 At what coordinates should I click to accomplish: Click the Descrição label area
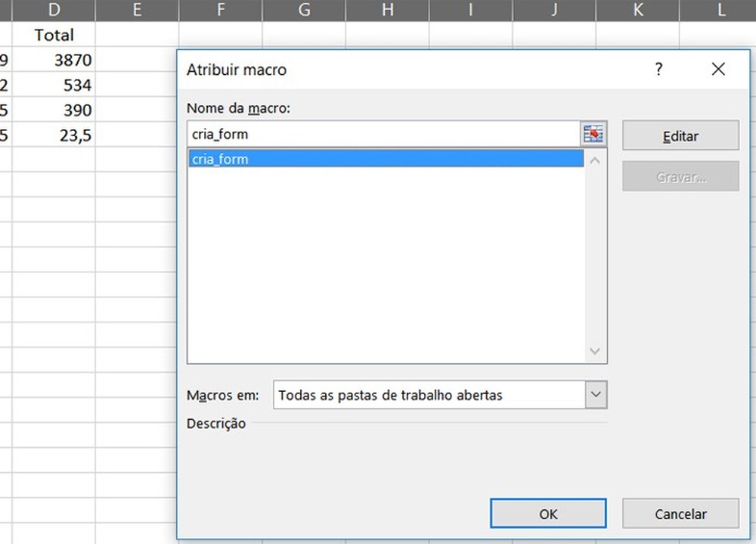pos(215,424)
